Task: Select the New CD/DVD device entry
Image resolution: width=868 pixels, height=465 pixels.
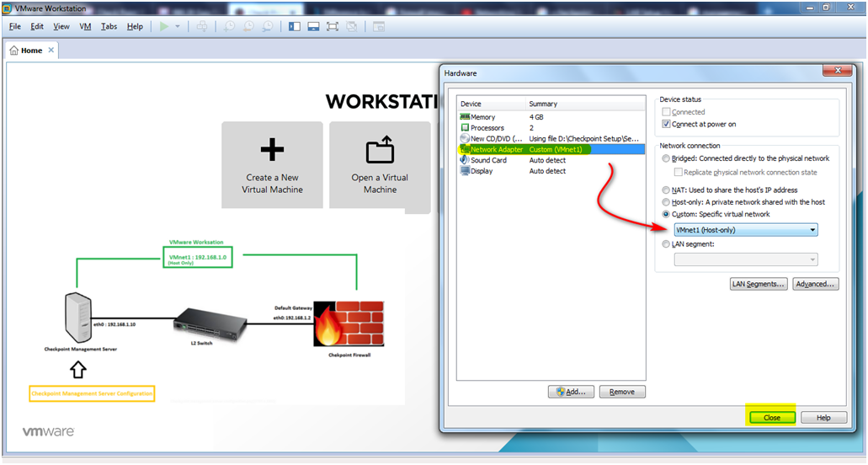Action: pos(551,138)
